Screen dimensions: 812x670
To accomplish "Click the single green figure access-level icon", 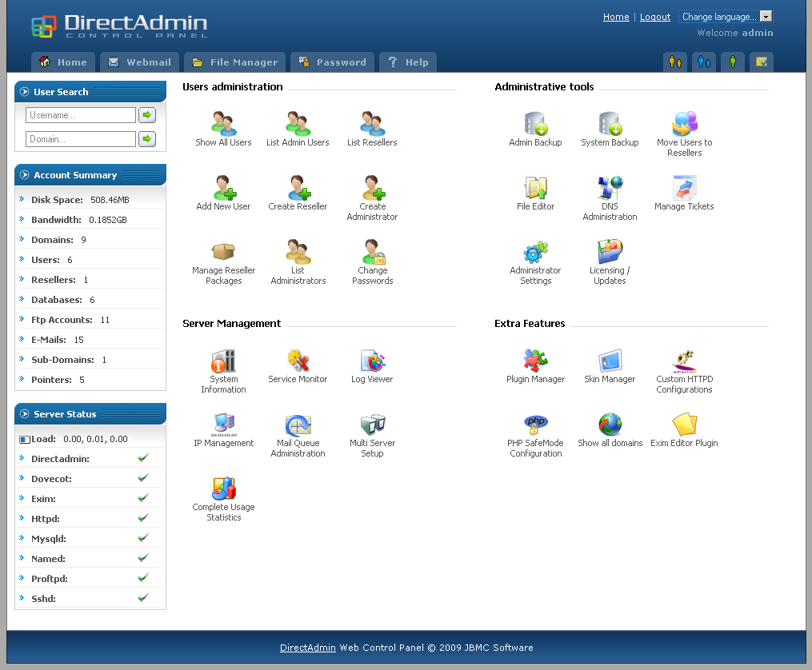I will [733, 62].
